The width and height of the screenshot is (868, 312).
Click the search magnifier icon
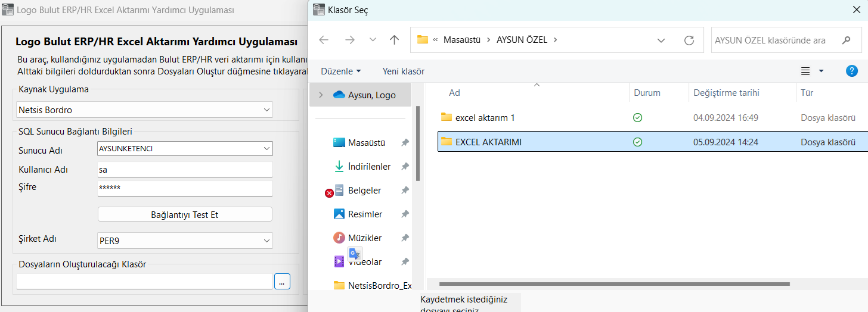846,40
